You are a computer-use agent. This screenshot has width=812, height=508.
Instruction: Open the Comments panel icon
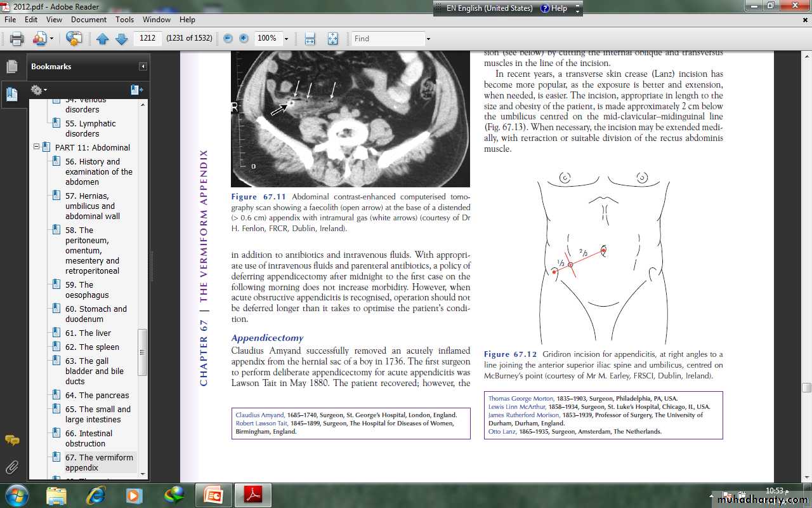[x=12, y=440]
